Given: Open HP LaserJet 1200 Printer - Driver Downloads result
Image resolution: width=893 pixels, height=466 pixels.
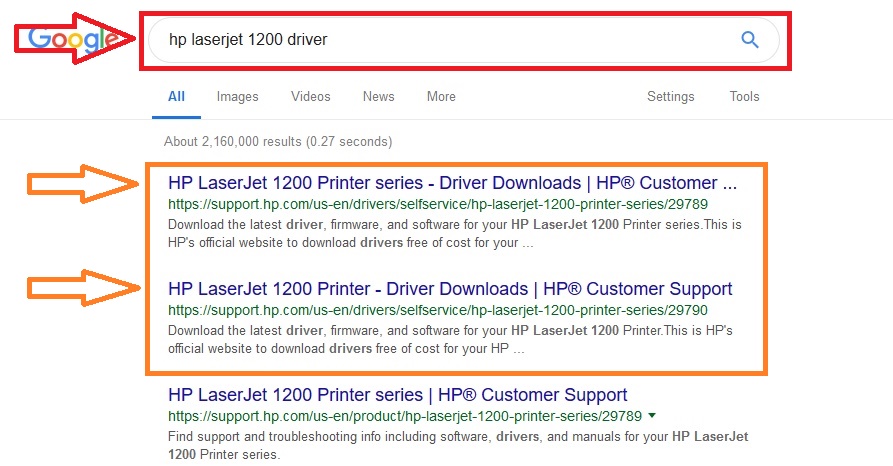Looking at the screenshot, I should pos(450,289).
